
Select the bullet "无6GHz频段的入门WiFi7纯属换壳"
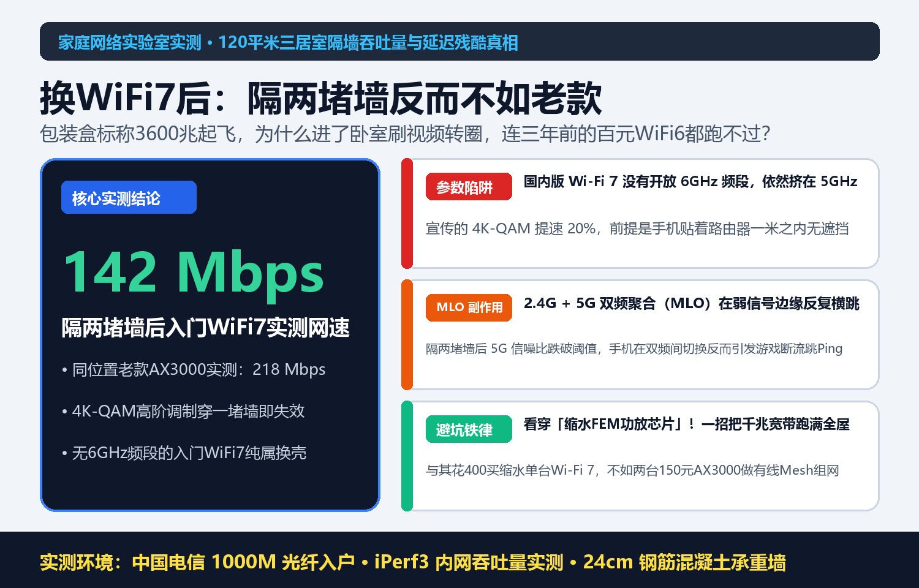coord(184,453)
